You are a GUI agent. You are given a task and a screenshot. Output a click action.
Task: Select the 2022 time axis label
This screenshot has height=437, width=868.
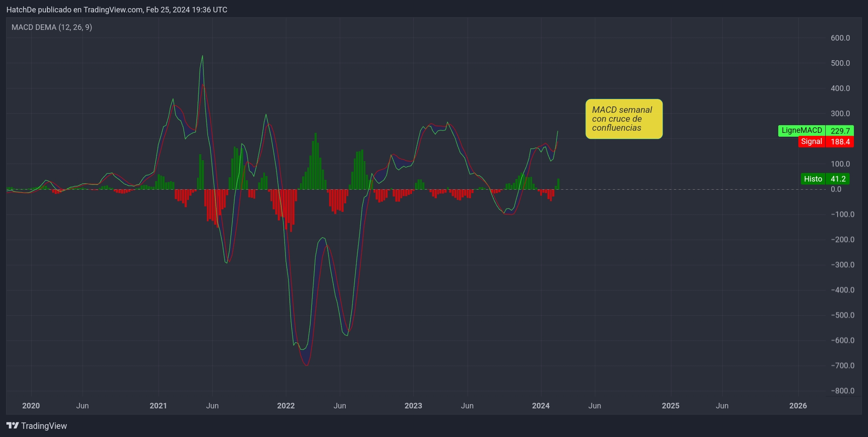point(285,406)
